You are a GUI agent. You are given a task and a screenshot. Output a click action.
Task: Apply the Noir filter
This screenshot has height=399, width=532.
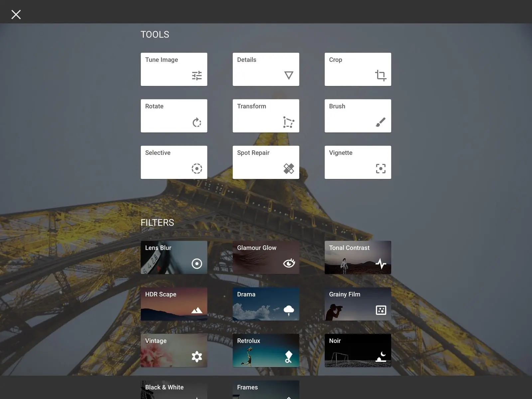[357, 350]
